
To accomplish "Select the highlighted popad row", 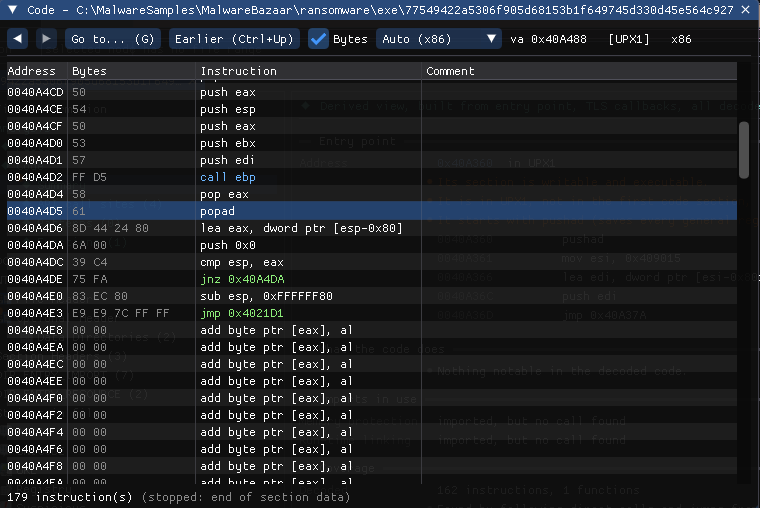I will pyautogui.click(x=372, y=211).
